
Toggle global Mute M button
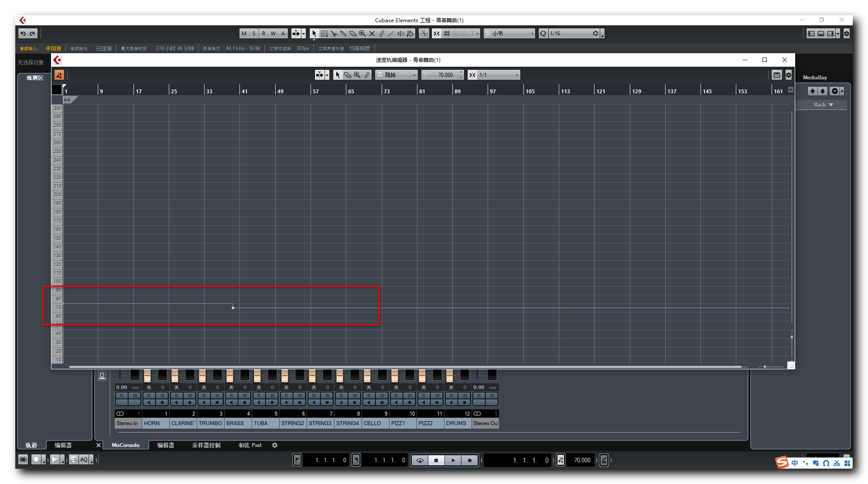point(244,34)
